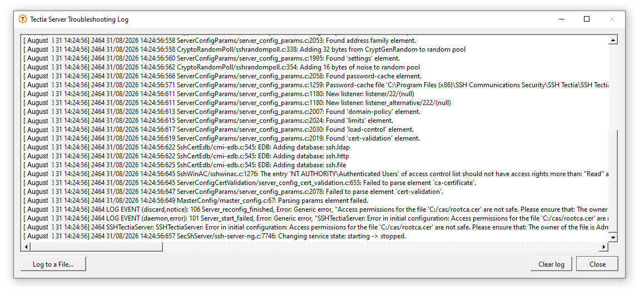Select the 'Changing service state: starting -> stopped' line

click(215, 236)
